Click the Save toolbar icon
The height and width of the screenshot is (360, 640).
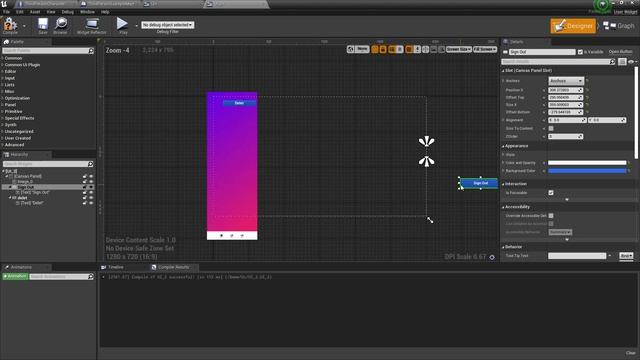43,26
